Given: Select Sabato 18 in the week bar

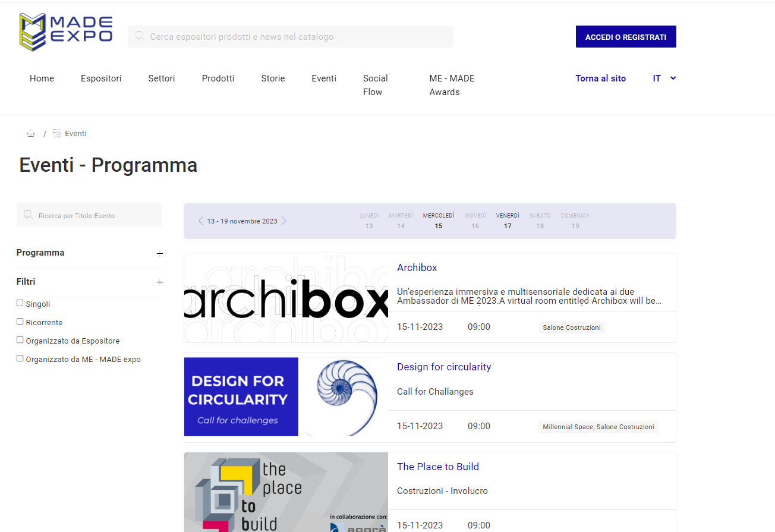Looking at the screenshot, I should (x=540, y=221).
